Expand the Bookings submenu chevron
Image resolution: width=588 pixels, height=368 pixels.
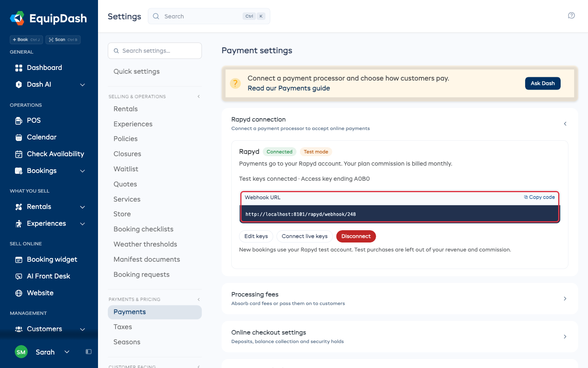coord(82,171)
